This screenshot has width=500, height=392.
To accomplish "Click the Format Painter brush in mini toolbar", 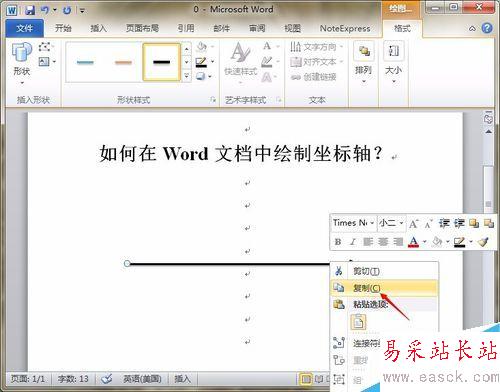I will 483,242.
